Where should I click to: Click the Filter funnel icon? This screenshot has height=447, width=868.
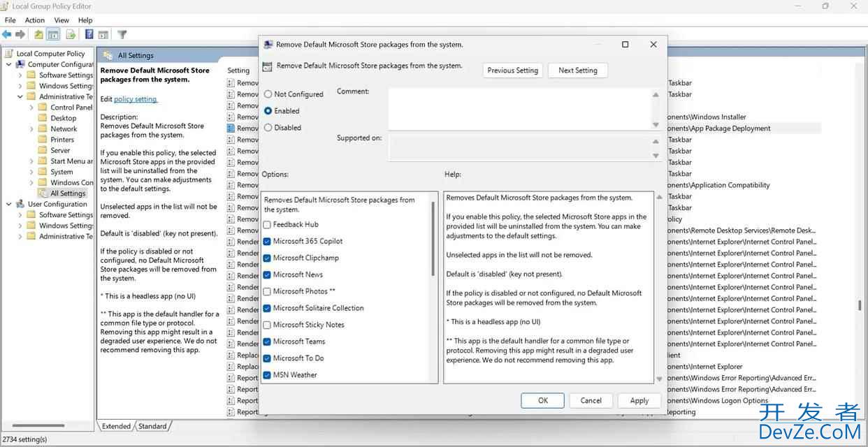(122, 34)
